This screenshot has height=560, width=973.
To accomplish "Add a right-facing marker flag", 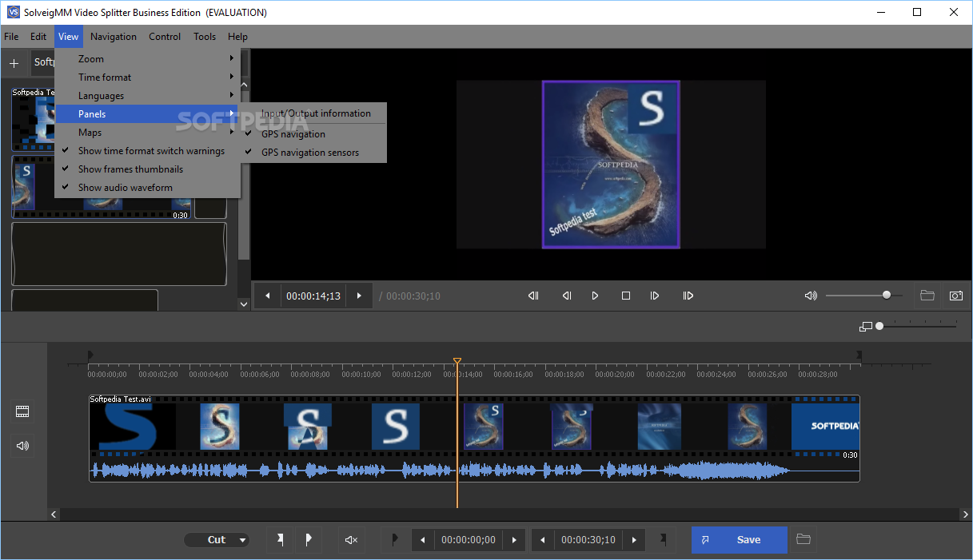I will tap(309, 540).
